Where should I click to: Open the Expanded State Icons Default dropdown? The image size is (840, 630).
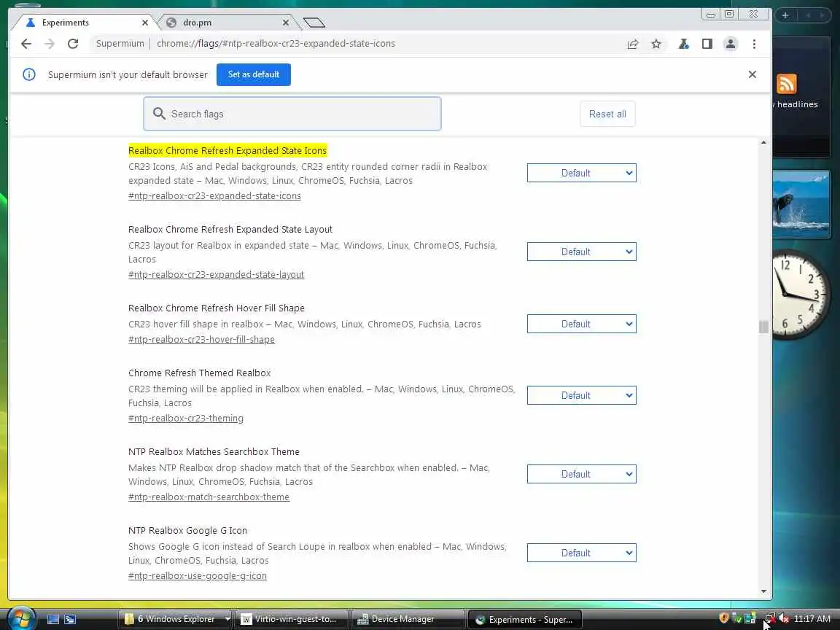point(581,173)
